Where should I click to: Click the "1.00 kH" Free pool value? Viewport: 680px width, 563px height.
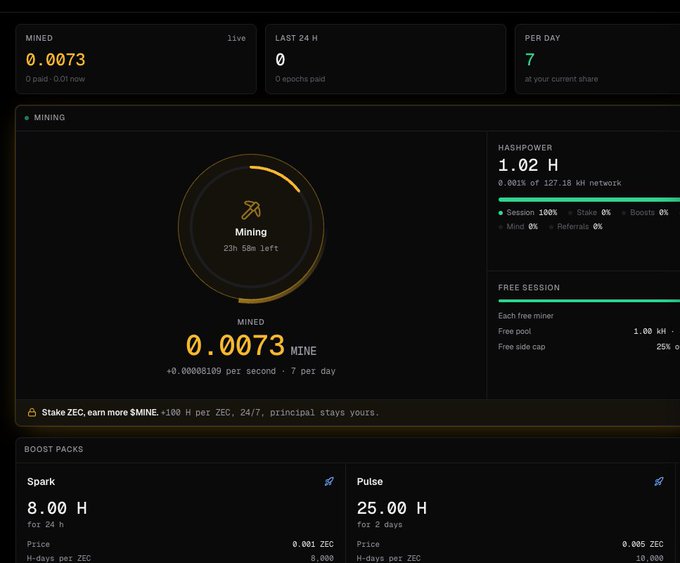click(650, 331)
